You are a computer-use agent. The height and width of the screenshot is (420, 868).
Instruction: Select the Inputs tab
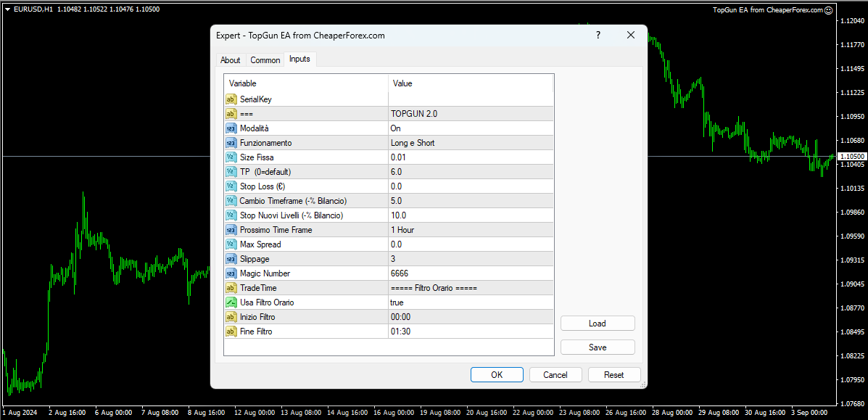[x=300, y=59]
